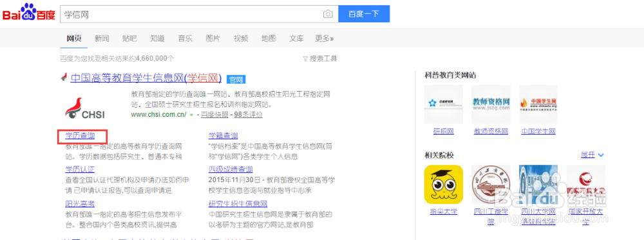Click the 百度一下 search button
The image size is (644, 240).
coord(364,14)
